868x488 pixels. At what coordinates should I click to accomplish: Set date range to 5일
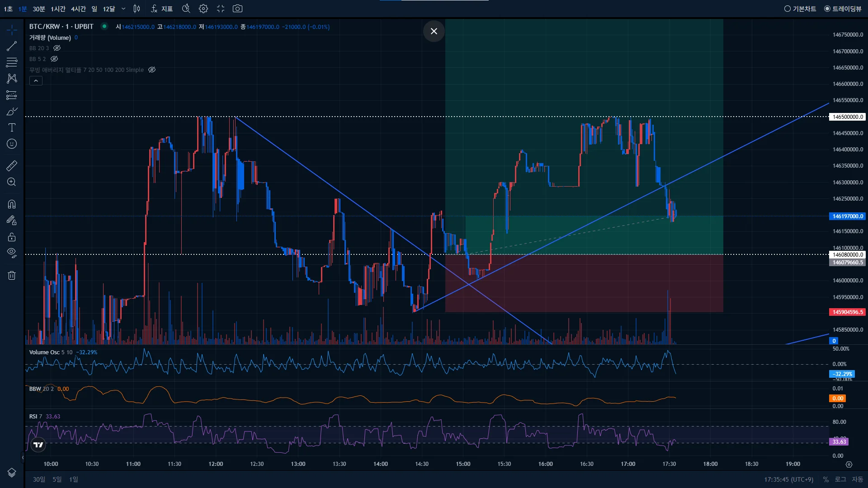coord(57,479)
